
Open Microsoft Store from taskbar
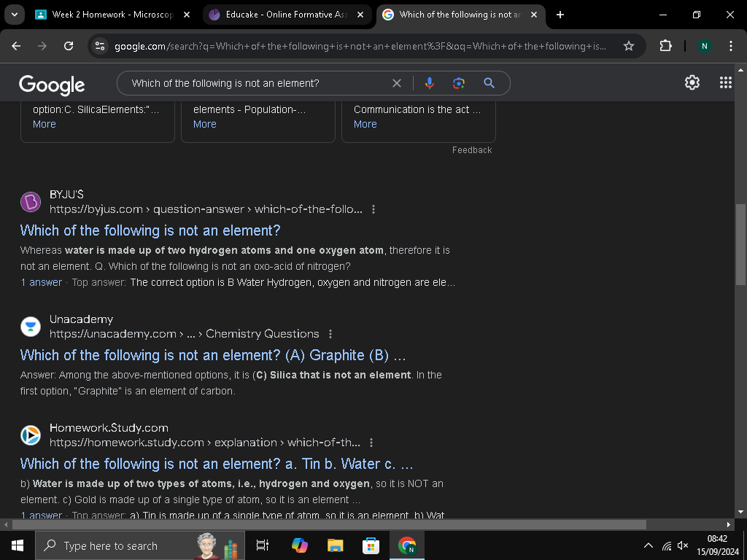point(371,545)
